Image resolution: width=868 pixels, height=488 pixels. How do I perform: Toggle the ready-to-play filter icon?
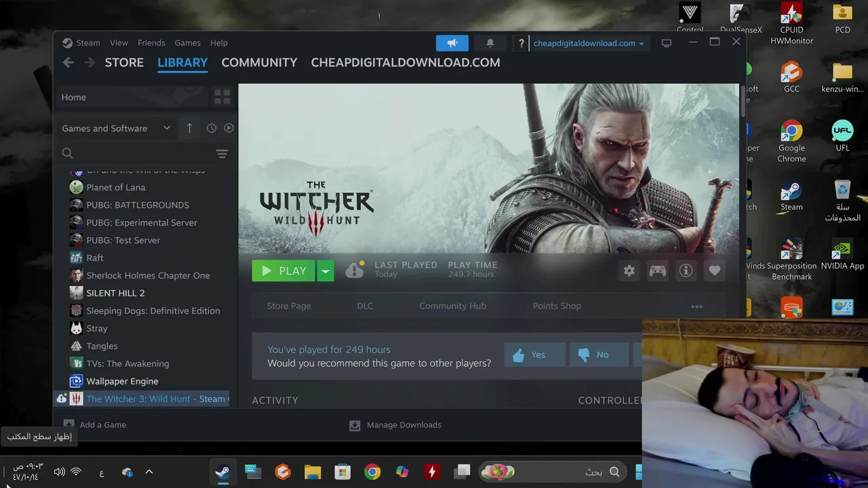229,128
